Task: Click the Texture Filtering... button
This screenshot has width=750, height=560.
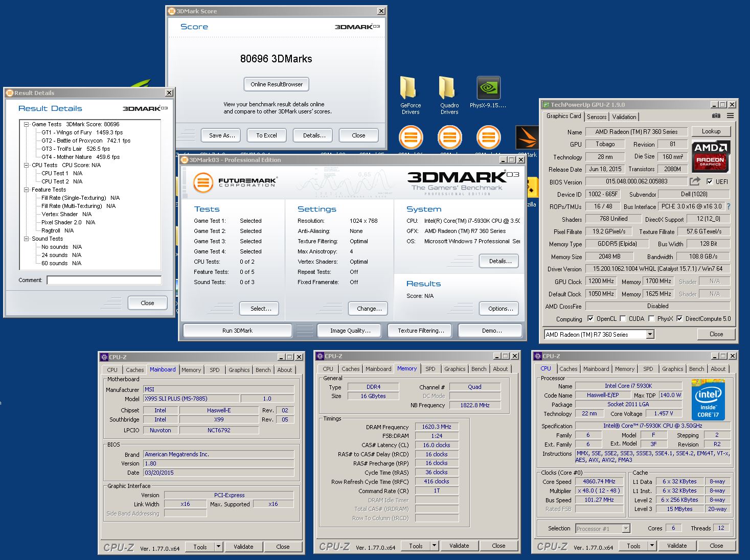Action: point(421,331)
